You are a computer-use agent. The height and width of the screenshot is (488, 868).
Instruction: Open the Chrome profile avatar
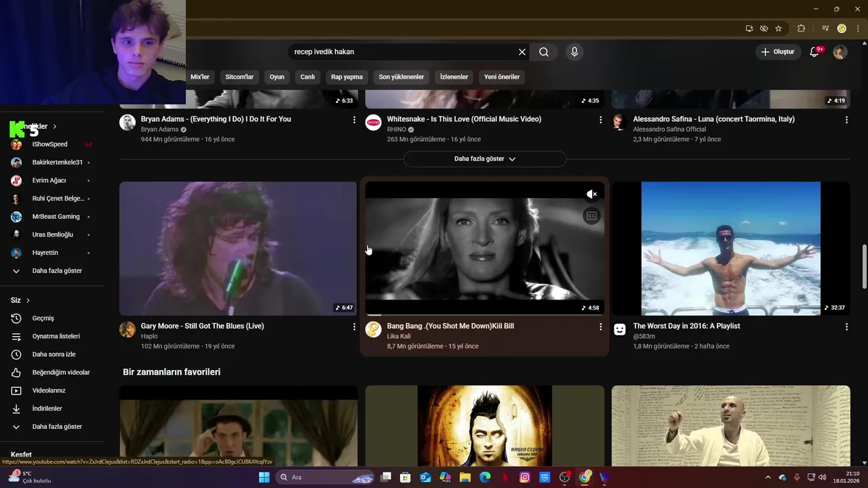click(x=842, y=28)
